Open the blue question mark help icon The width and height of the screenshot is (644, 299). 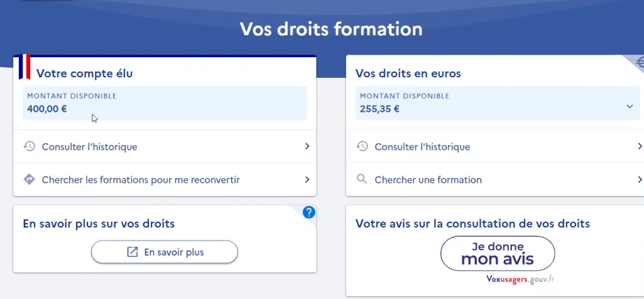point(309,213)
